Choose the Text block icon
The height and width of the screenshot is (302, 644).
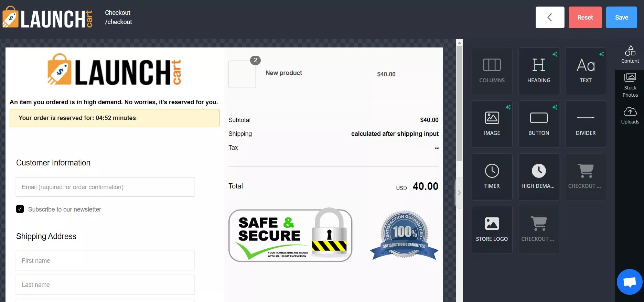coord(585,71)
